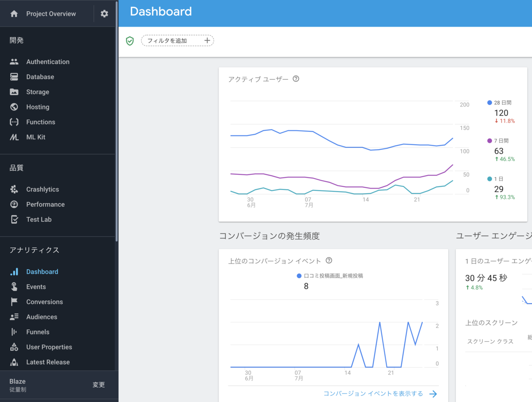
Task: Click the green shield check icon
Action: coord(130,41)
